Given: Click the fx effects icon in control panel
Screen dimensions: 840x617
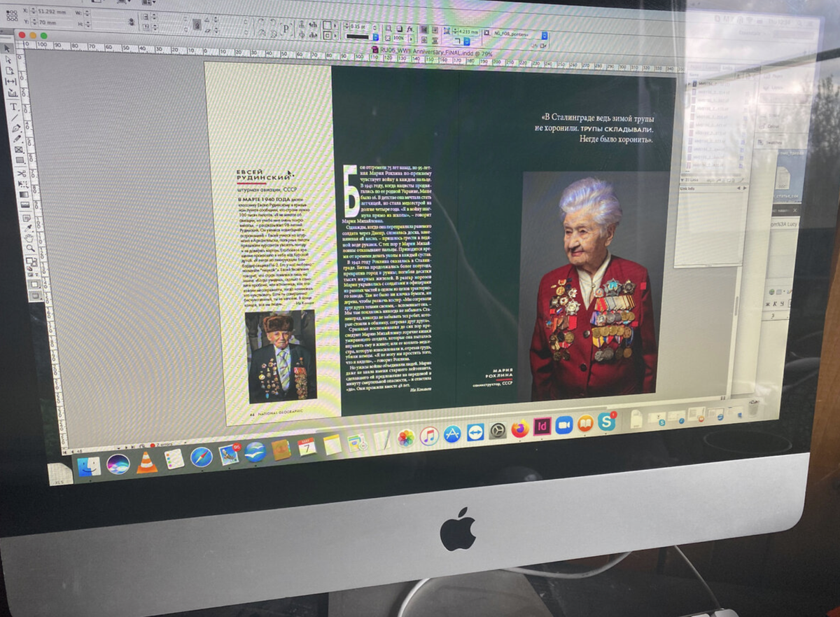Looking at the screenshot, I should pyautogui.click(x=409, y=29).
